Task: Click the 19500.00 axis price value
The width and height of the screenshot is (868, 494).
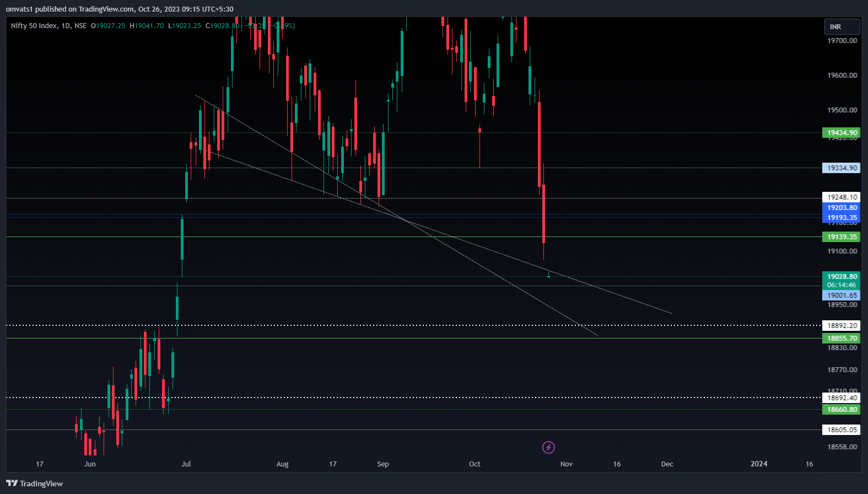Action: point(842,110)
